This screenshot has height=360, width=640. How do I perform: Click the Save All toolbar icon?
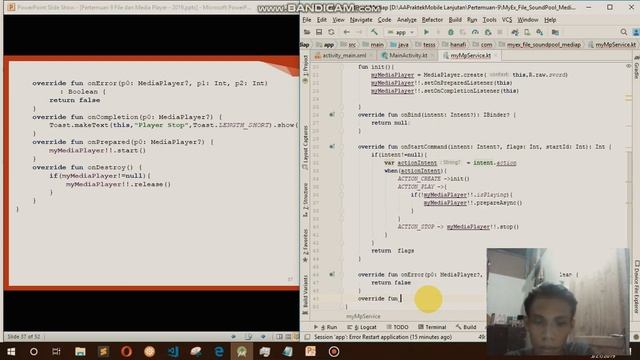pyautogui.click(x=319, y=32)
